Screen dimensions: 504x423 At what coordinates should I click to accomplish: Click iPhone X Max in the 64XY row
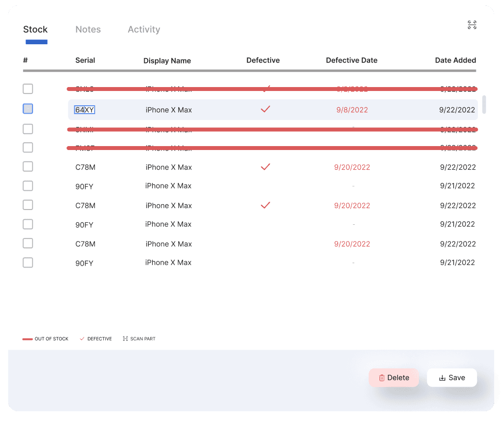(169, 110)
